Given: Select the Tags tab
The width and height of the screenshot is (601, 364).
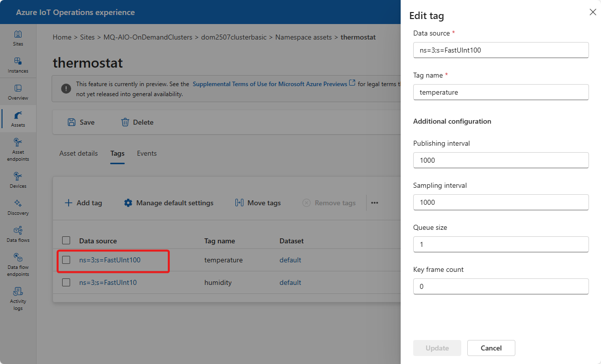Looking at the screenshot, I should click(117, 153).
